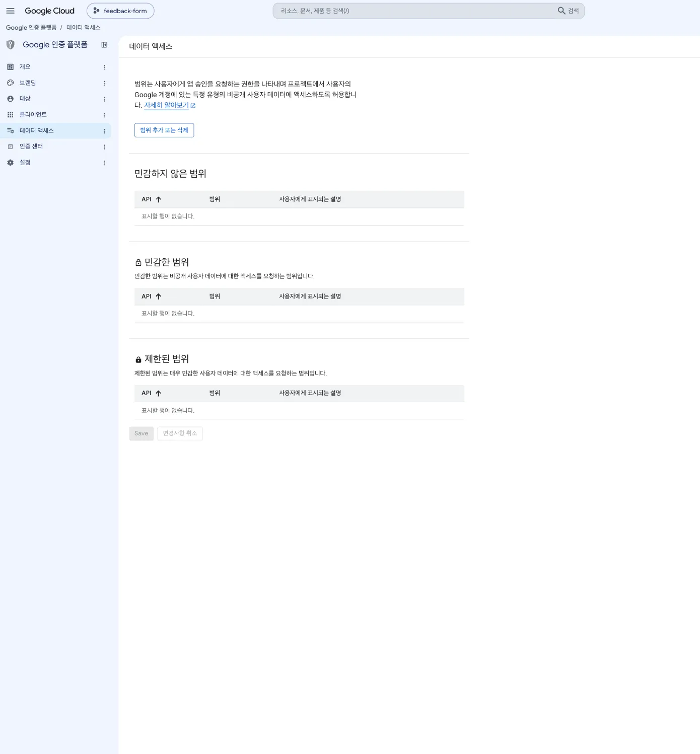Open the three-dot menu for 클라이언트
Image resolution: width=700 pixels, height=754 pixels.
(104, 115)
